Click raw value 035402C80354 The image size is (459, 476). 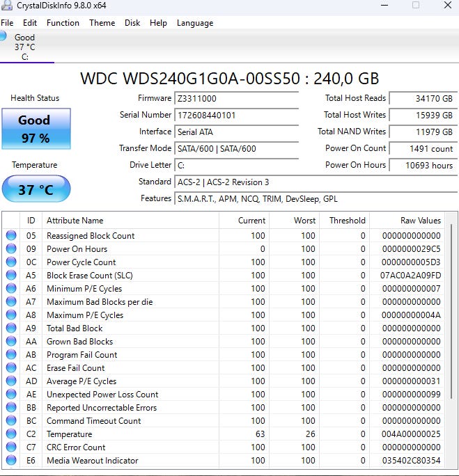point(411,461)
